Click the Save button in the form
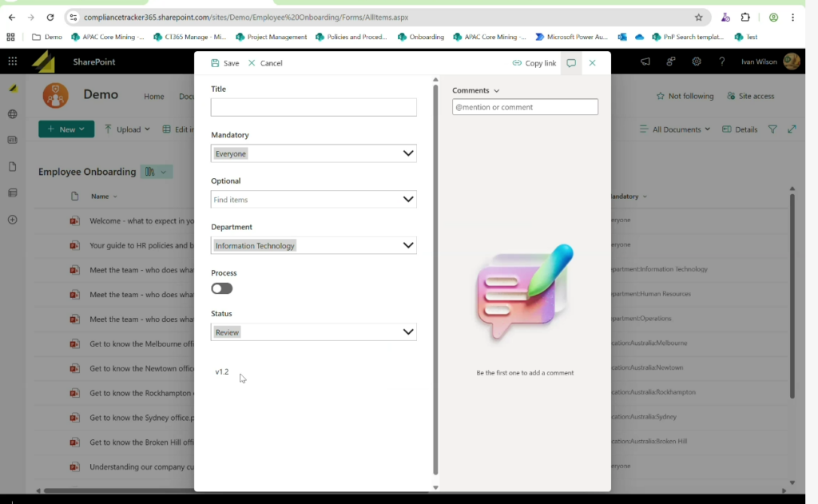The image size is (818, 504). 224,63
